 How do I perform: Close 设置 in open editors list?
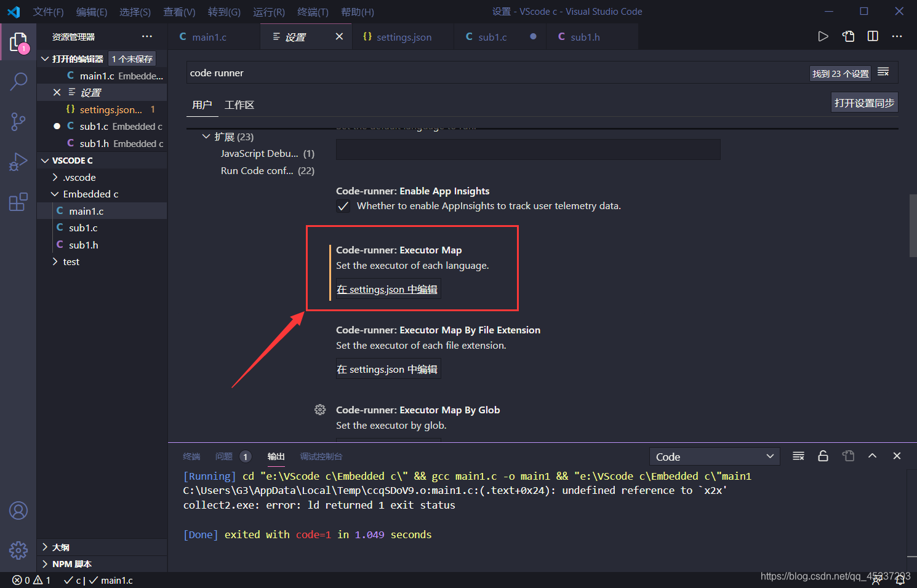[x=57, y=92]
